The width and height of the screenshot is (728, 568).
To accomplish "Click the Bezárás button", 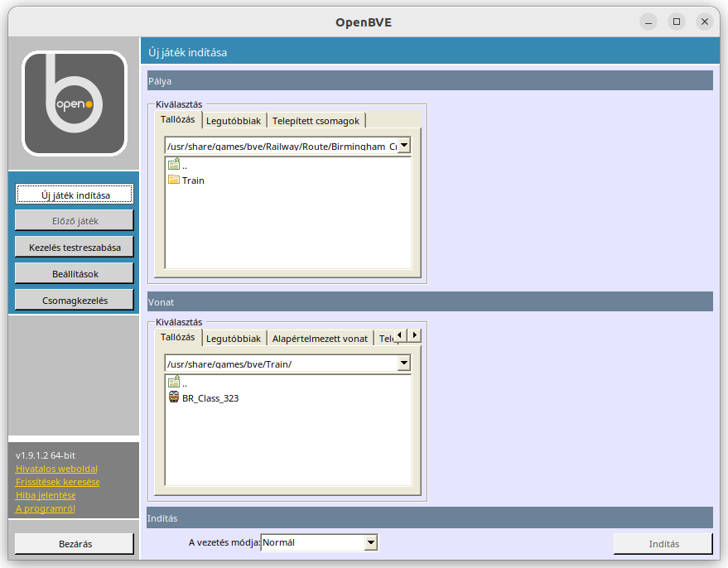I will [x=75, y=544].
